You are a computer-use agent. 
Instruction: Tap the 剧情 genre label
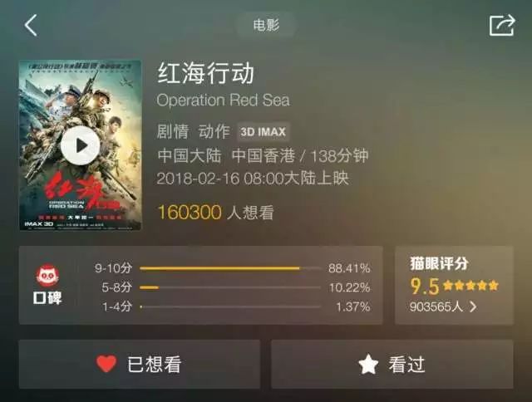pos(173,131)
